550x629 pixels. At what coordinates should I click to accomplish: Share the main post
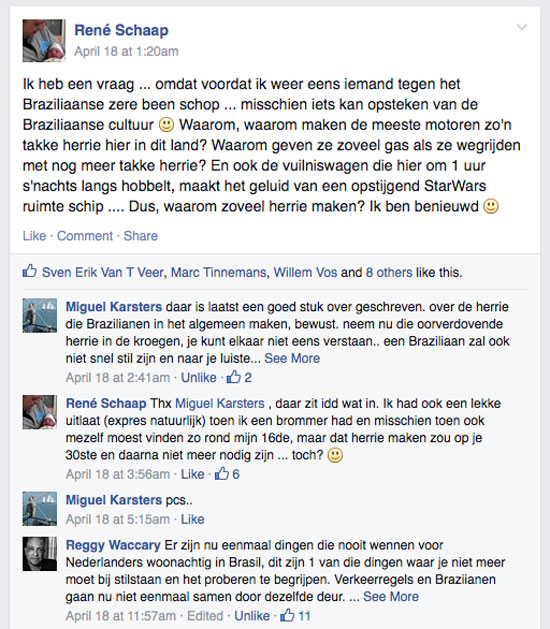click(x=140, y=236)
